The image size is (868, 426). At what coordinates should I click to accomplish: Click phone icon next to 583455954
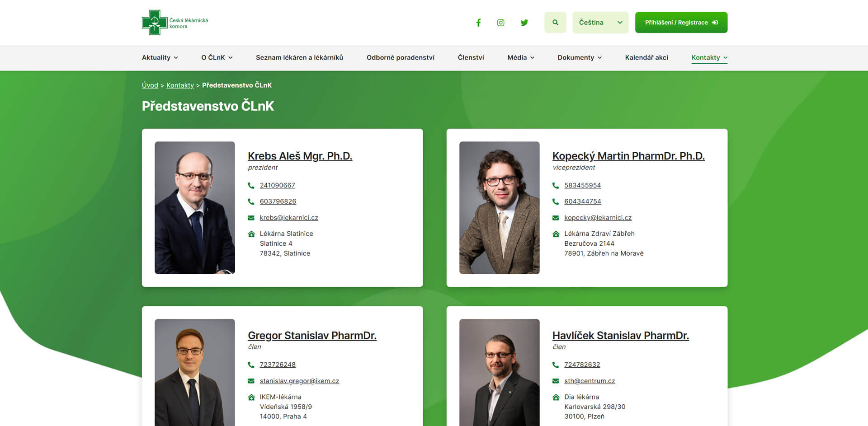pyautogui.click(x=556, y=185)
